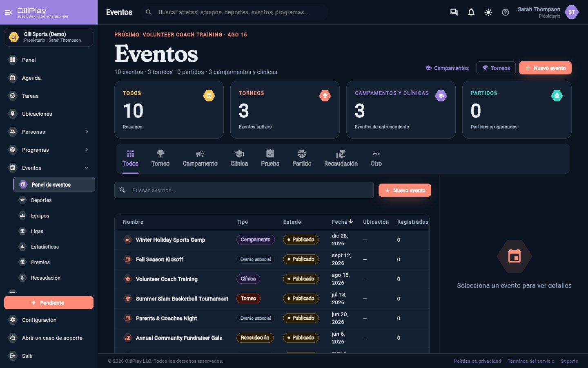
Task: Click Publicado badge for Fall Season Kickoff
Action: click(301, 259)
